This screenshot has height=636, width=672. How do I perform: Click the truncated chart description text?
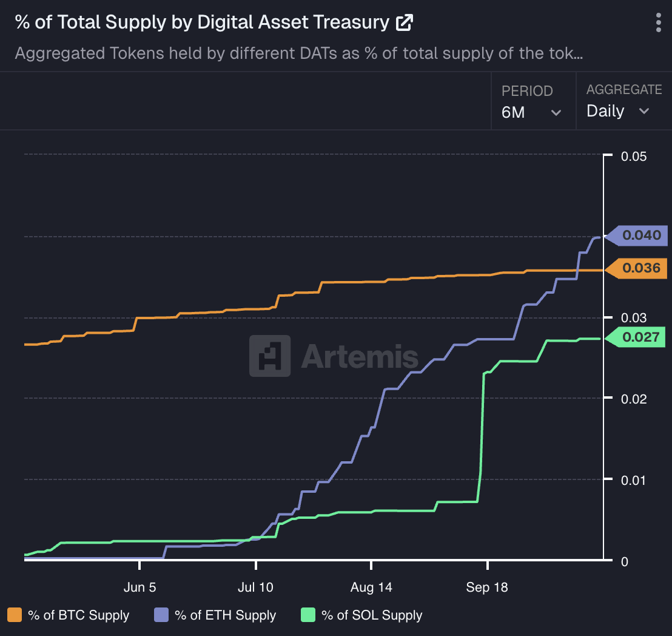coord(299,53)
